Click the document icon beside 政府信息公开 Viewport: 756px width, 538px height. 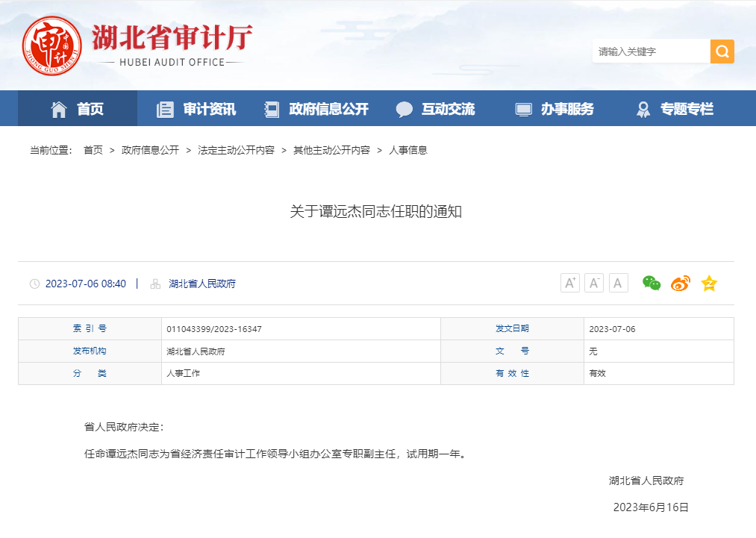click(x=270, y=108)
